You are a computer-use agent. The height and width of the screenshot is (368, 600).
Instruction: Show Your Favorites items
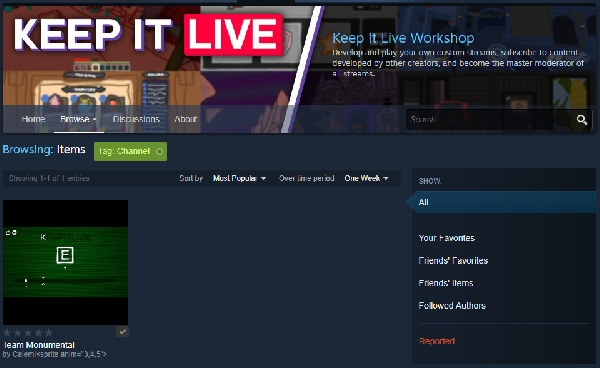point(447,238)
